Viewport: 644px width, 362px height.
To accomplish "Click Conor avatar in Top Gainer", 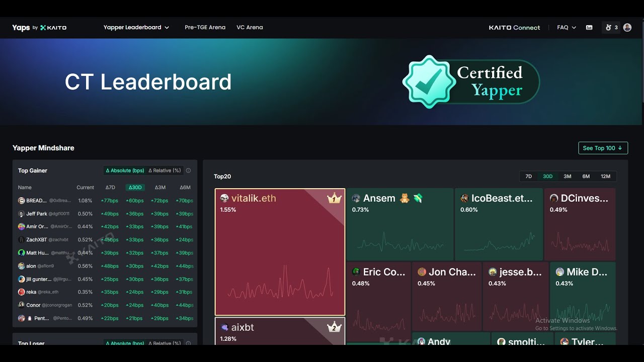I will tap(22, 305).
